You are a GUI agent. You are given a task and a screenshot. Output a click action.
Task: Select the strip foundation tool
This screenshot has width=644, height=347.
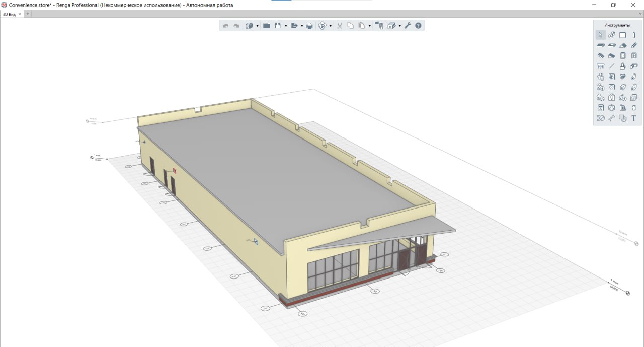[634, 66]
